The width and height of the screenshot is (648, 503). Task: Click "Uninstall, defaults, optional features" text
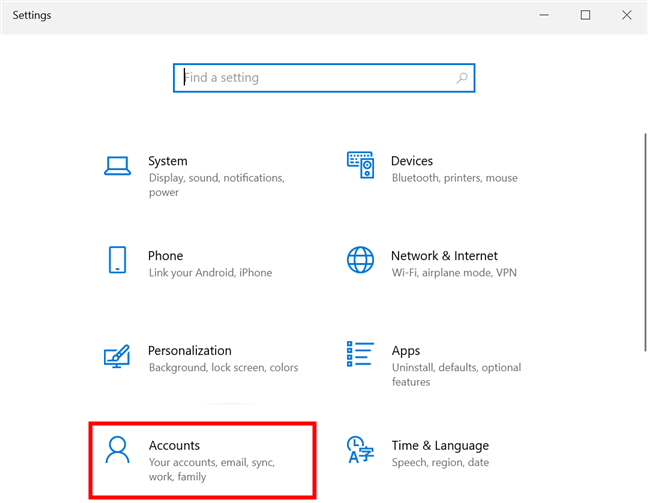[457, 374]
